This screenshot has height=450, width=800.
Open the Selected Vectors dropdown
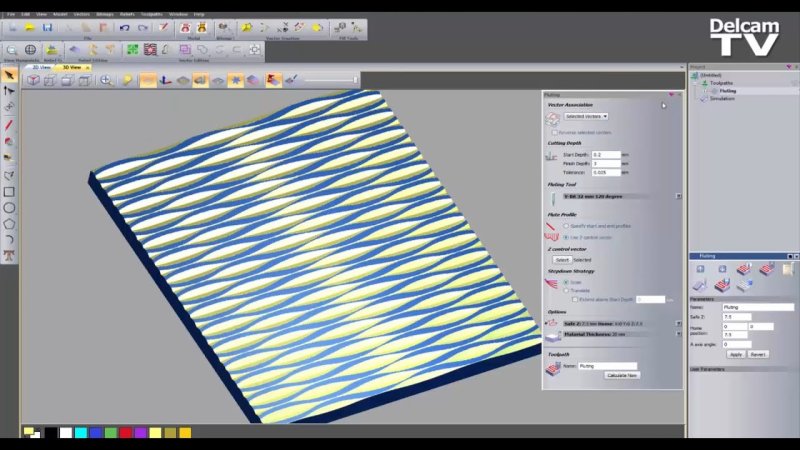(586, 116)
